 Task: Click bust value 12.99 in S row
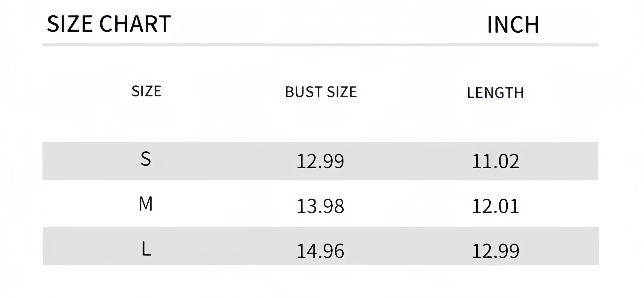coord(320,161)
